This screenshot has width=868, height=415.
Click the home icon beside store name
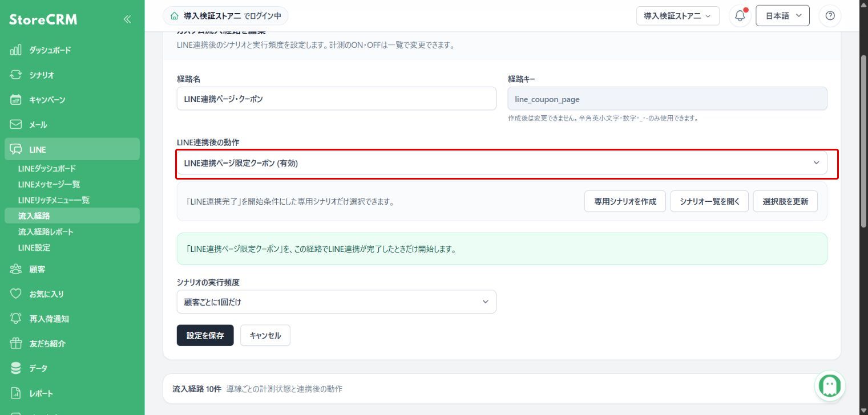pos(174,16)
